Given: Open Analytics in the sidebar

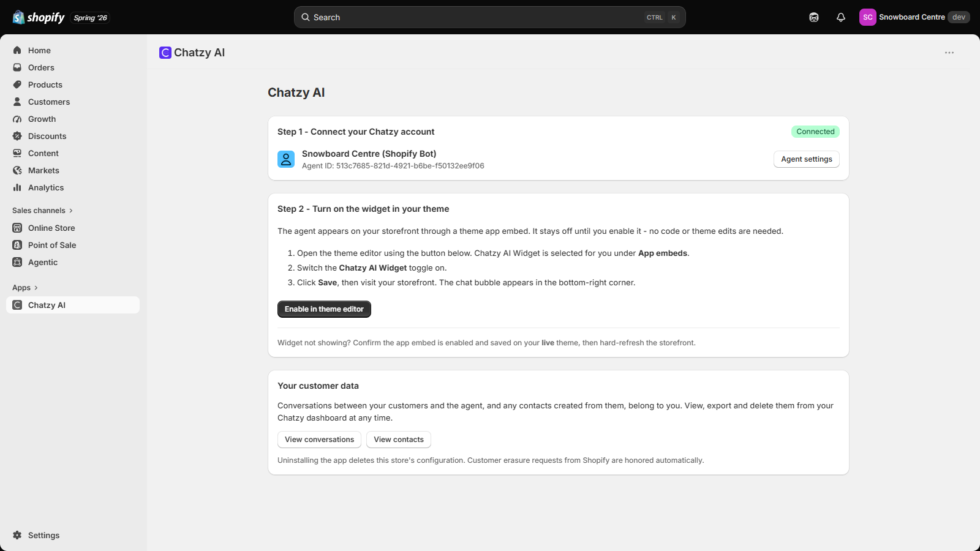Looking at the screenshot, I should pos(73,187).
